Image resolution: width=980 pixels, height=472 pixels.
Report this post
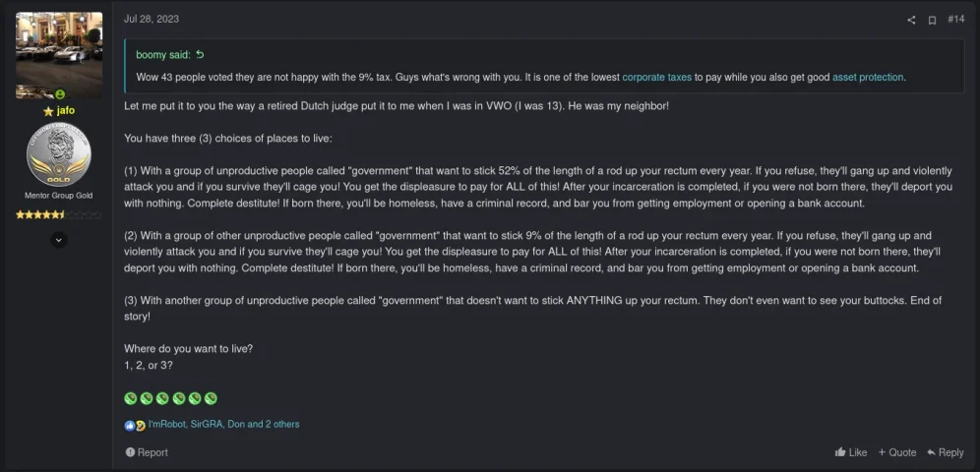coord(147,452)
